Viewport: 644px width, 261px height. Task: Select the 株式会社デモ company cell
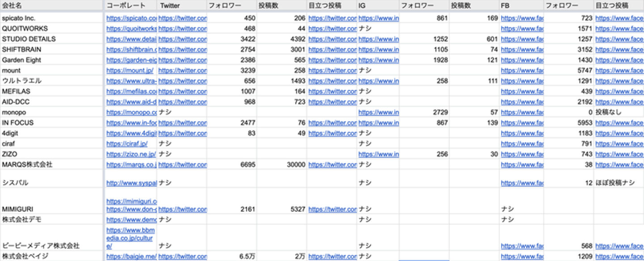click(x=52, y=219)
